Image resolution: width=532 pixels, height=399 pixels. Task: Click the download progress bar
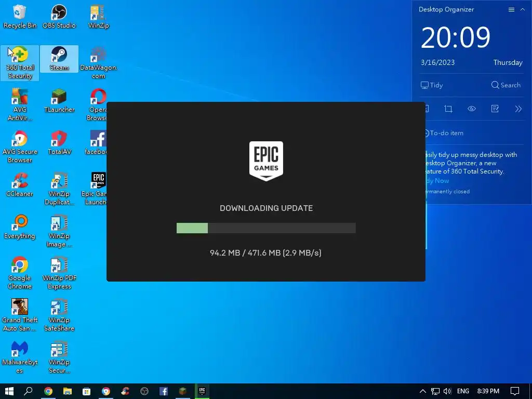(266, 228)
